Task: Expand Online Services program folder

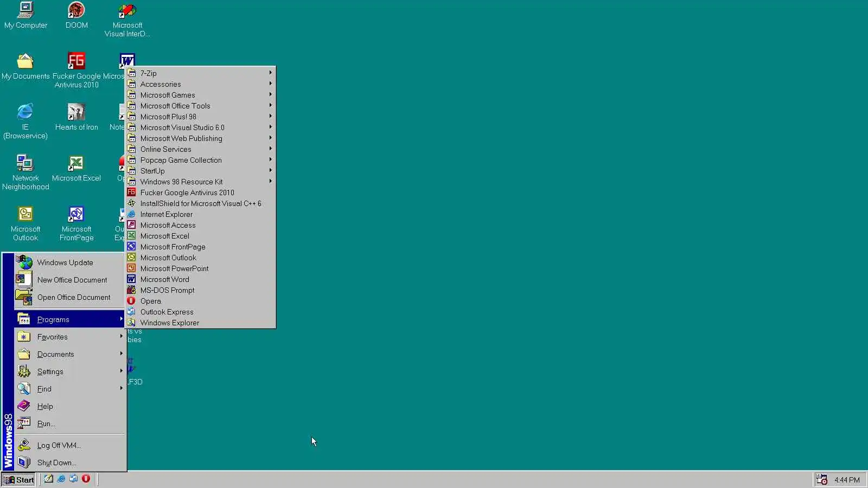Action: tap(200, 149)
